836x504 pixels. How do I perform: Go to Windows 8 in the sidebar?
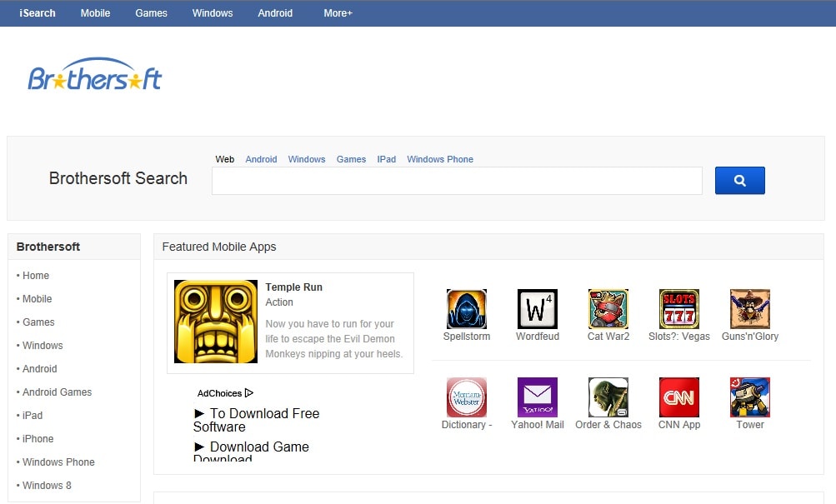[x=47, y=486]
